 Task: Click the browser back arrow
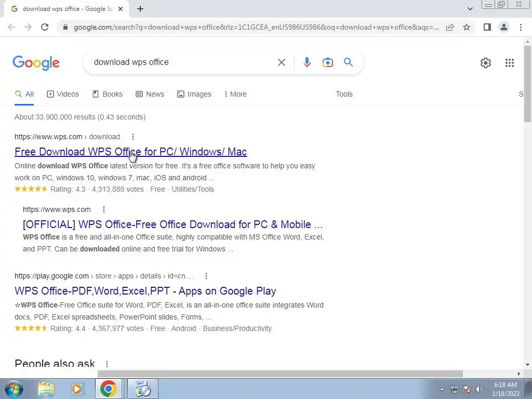pos(11,27)
